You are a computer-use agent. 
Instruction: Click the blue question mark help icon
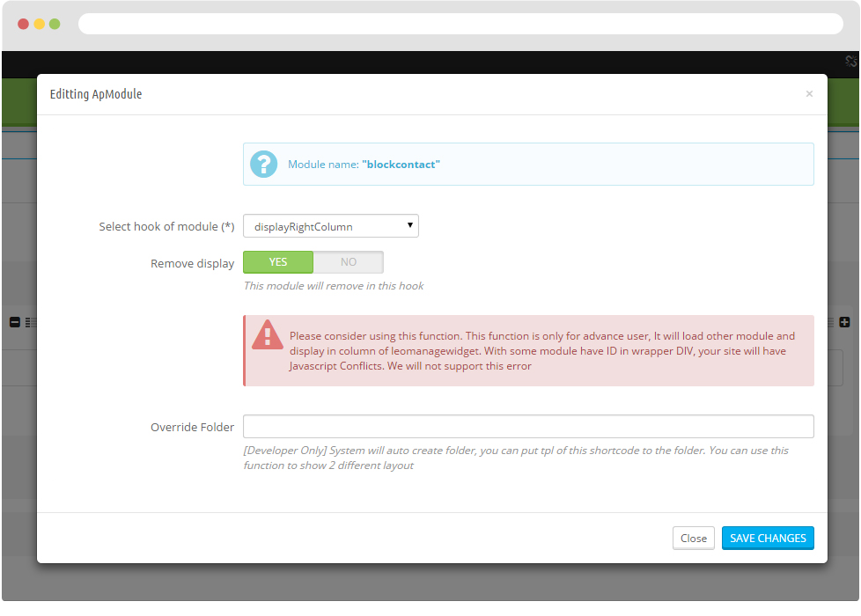click(x=263, y=165)
